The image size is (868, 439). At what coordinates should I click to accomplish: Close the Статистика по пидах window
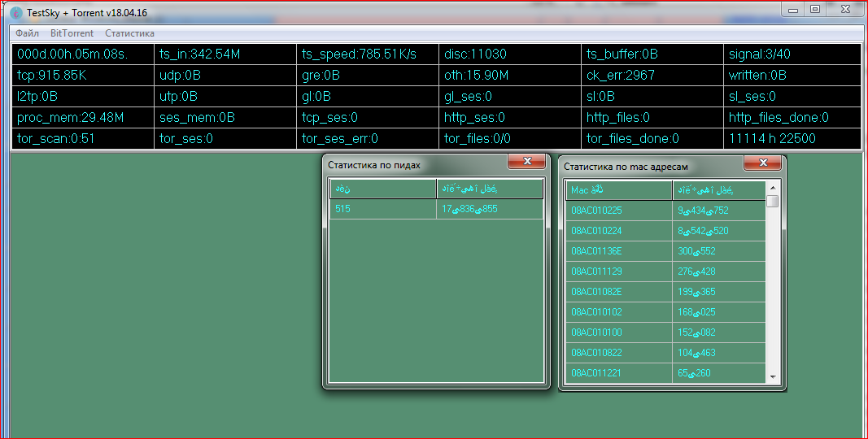coord(526,162)
